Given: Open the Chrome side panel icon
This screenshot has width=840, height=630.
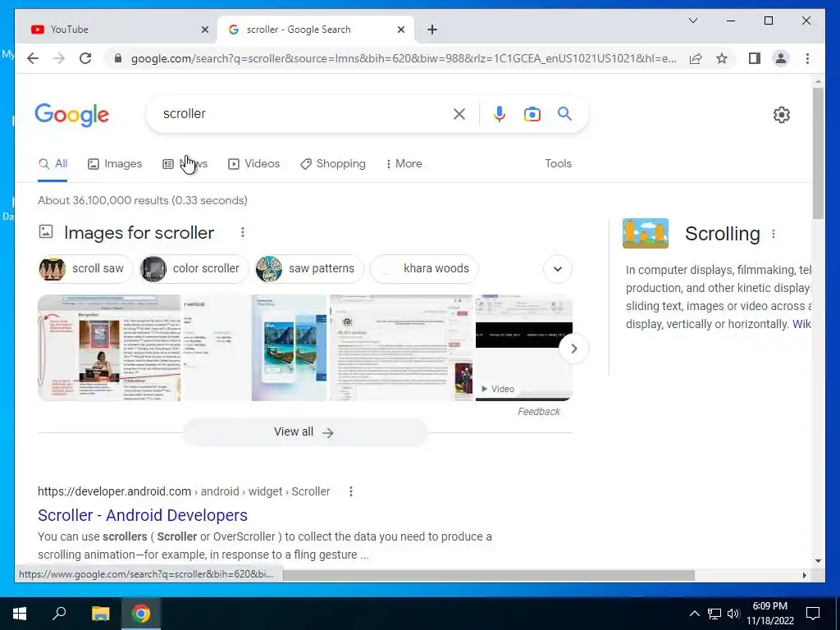Looking at the screenshot, I should click(755, 58).
